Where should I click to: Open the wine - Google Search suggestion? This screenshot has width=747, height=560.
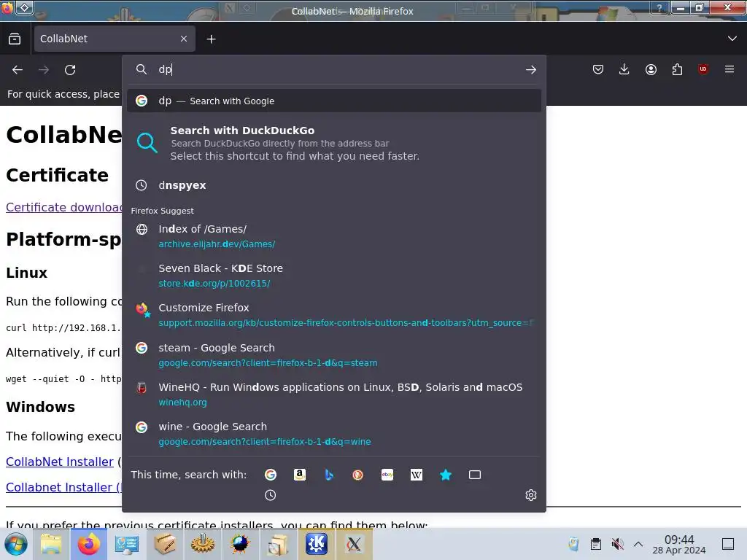click(334, 434)
